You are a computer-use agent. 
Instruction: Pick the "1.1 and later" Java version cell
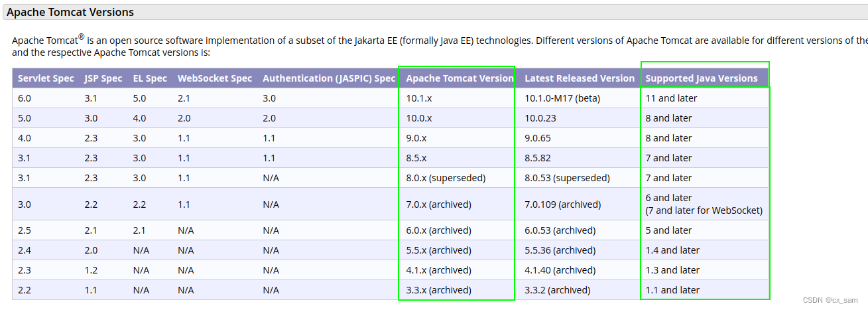(673, 290)
